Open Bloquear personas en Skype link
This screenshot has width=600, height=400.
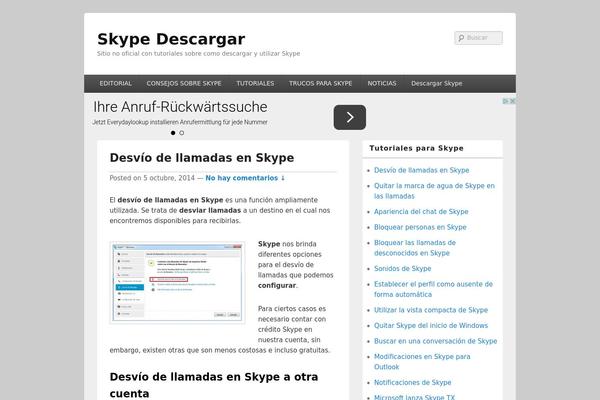point(420,227)
